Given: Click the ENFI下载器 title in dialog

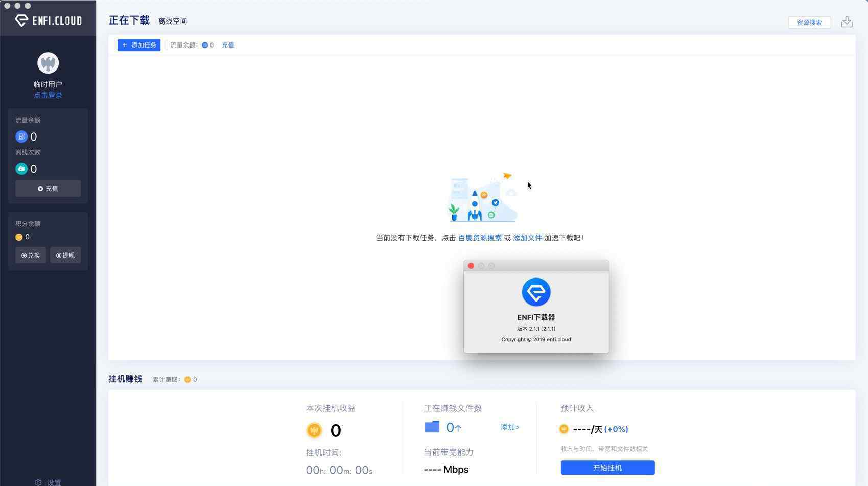Looking at the screenshot, I should click(536, 317).
